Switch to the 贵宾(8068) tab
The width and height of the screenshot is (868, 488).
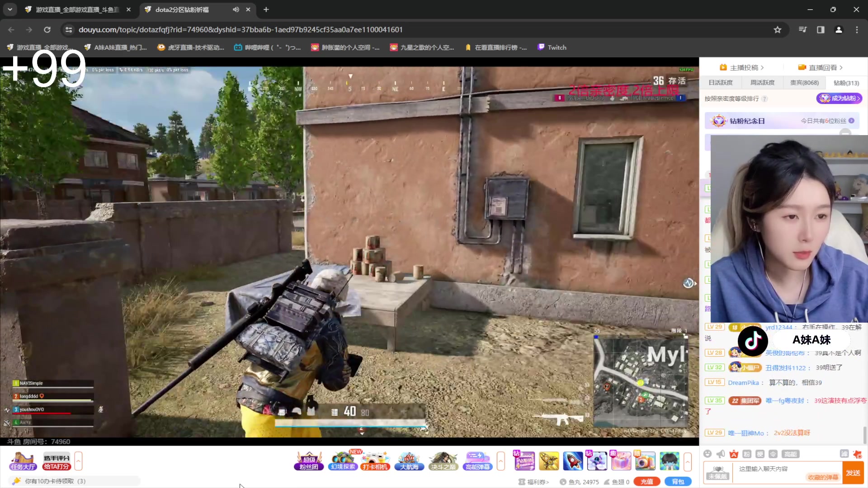[x=804, y=83]
